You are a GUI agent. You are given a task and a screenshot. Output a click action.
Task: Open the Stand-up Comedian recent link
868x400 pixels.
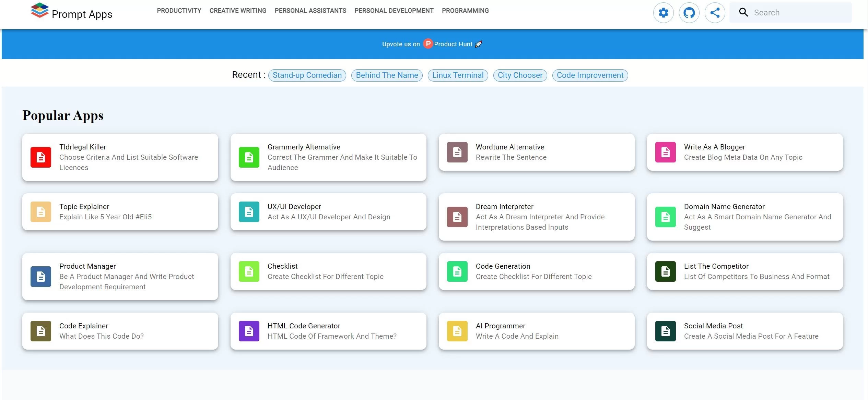click(307, 75)
